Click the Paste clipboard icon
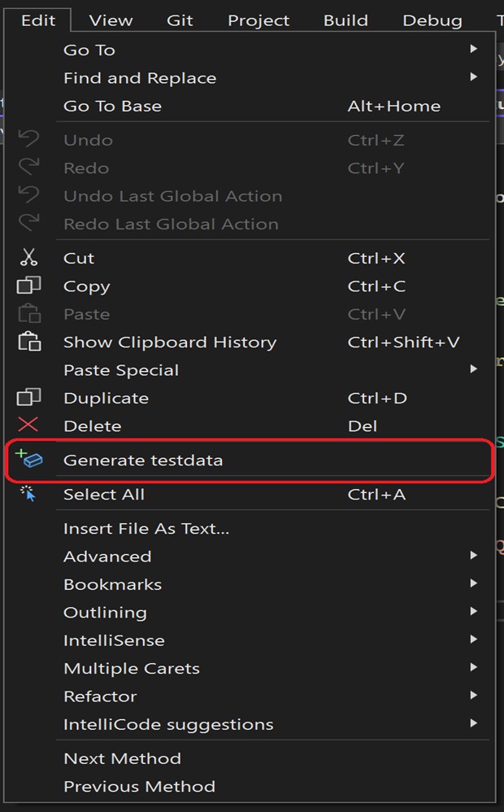Image resolution: width=504 pixels, height=812 pixels. point(28,314)
